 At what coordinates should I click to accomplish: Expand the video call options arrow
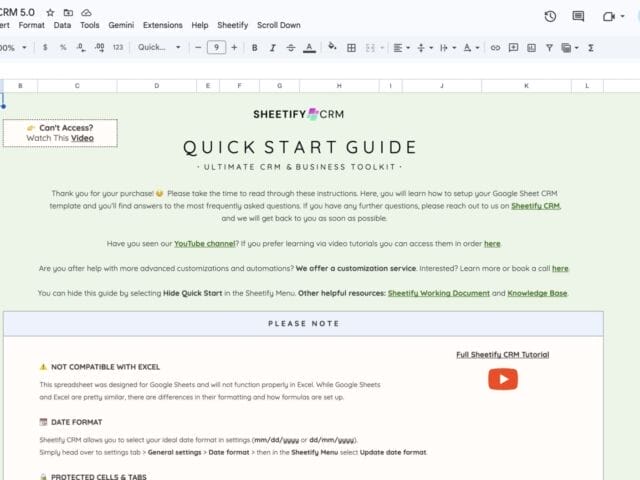pyautogui.click(x=622, y=16)
